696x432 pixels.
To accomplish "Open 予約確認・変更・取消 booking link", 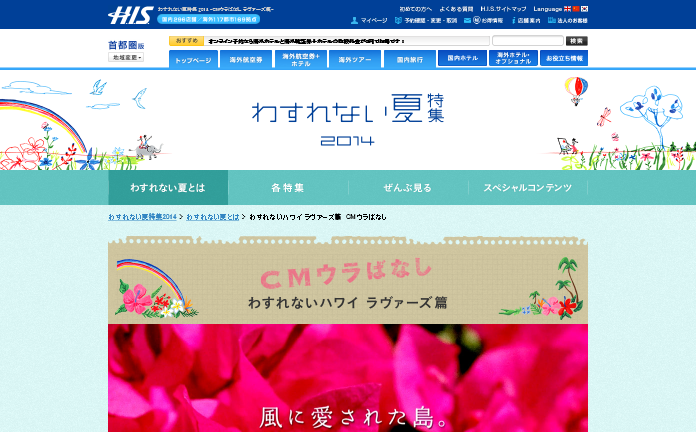I will coord(426,20).
